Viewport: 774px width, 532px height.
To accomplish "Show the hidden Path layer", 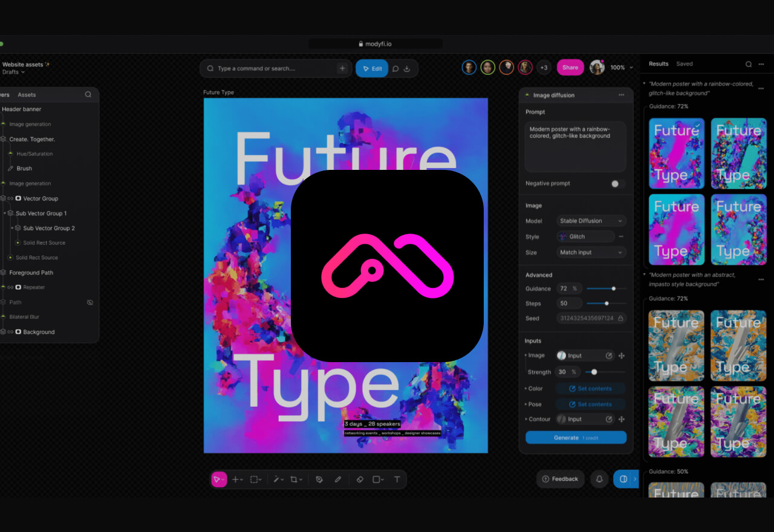I will [x=90, y=302].
